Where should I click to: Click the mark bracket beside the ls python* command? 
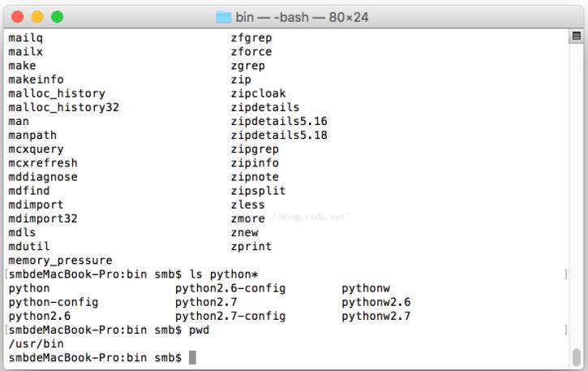click(x=565, y=274)
